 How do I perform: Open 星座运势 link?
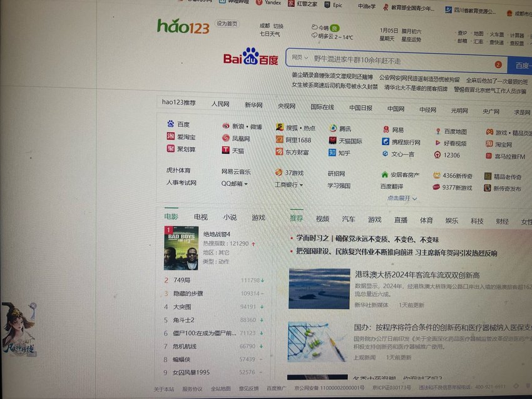(411, 39)
